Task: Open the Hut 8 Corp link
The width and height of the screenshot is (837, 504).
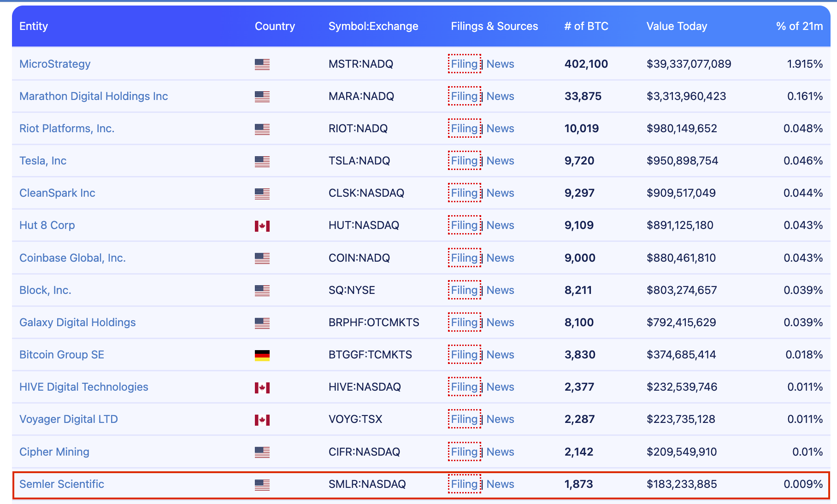Action: point(47,225)
